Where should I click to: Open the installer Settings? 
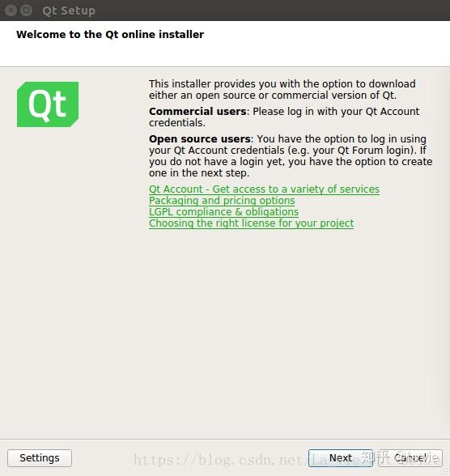(x=40, y=458)
